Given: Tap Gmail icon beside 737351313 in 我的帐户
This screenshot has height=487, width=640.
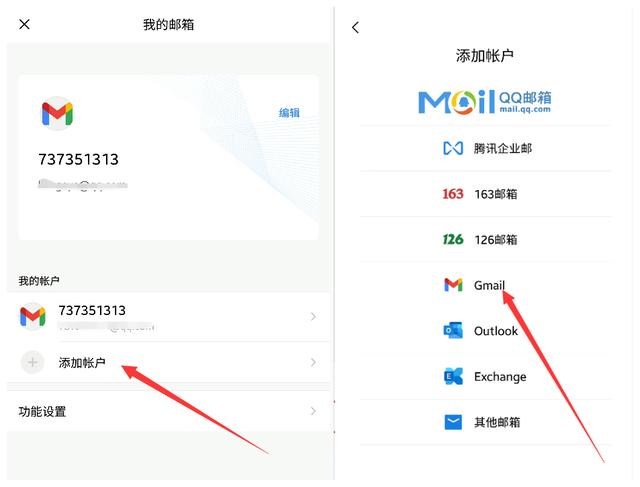Looking at the screenshot, I should pyautogui.click(x=33, y=317).
